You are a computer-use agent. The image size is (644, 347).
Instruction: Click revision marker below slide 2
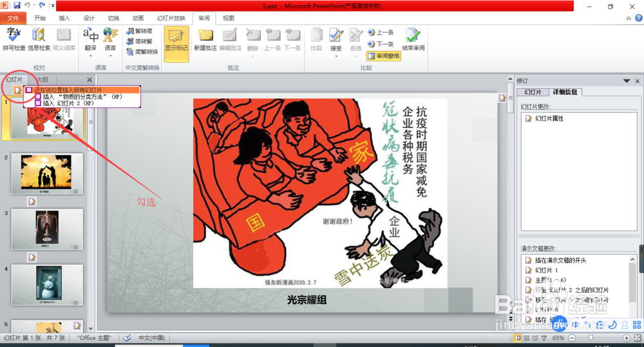(32, 202)
